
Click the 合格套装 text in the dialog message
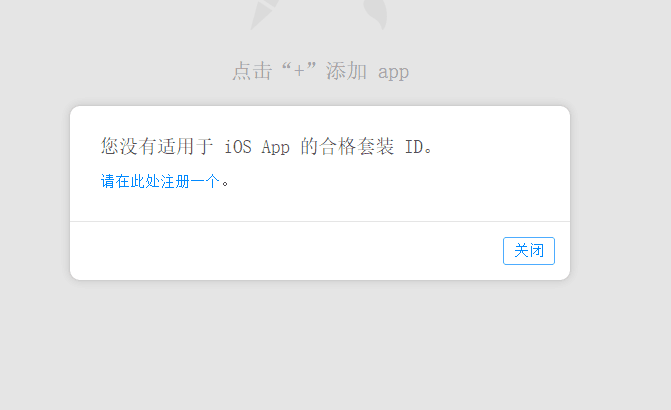tap(357, 146)
